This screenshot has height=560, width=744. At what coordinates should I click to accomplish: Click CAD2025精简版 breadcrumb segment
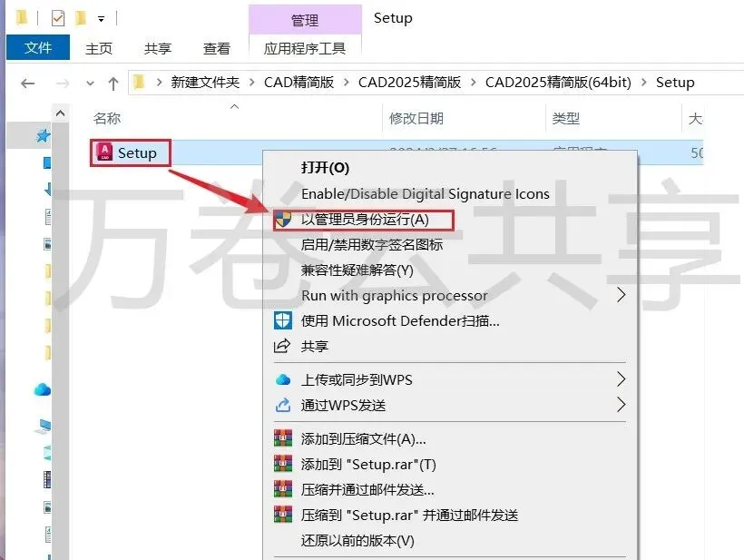409,82
